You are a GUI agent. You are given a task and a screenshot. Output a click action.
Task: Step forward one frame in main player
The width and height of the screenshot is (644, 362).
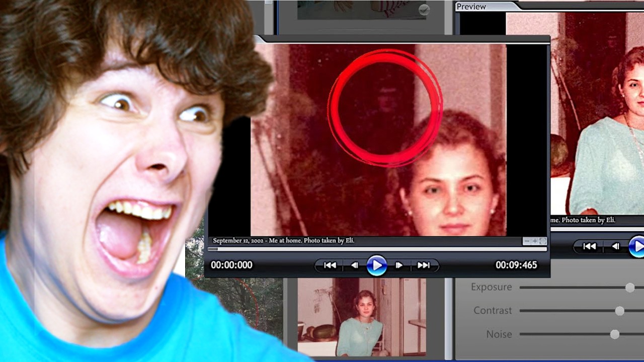399,265
